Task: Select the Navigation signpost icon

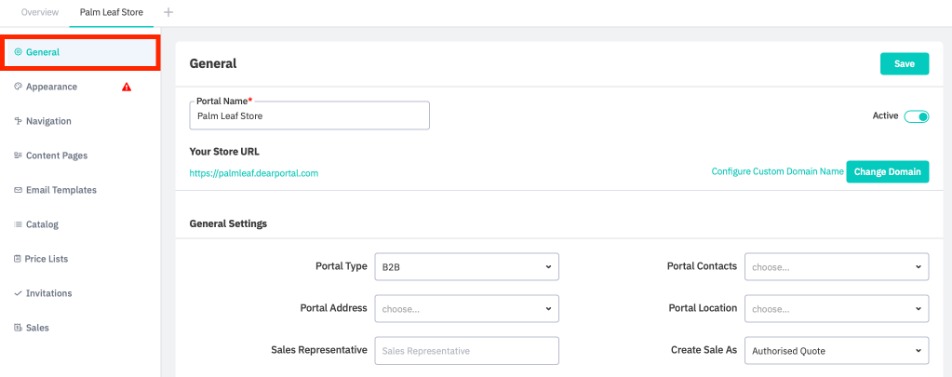Action: click(18, 121)
